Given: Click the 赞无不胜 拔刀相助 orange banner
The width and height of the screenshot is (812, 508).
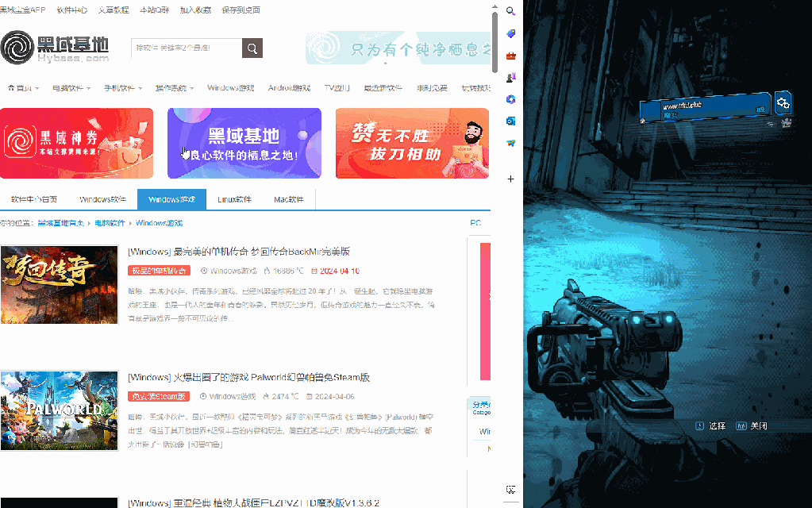Looking at the screenshot, I should click(x=412, y=144).
